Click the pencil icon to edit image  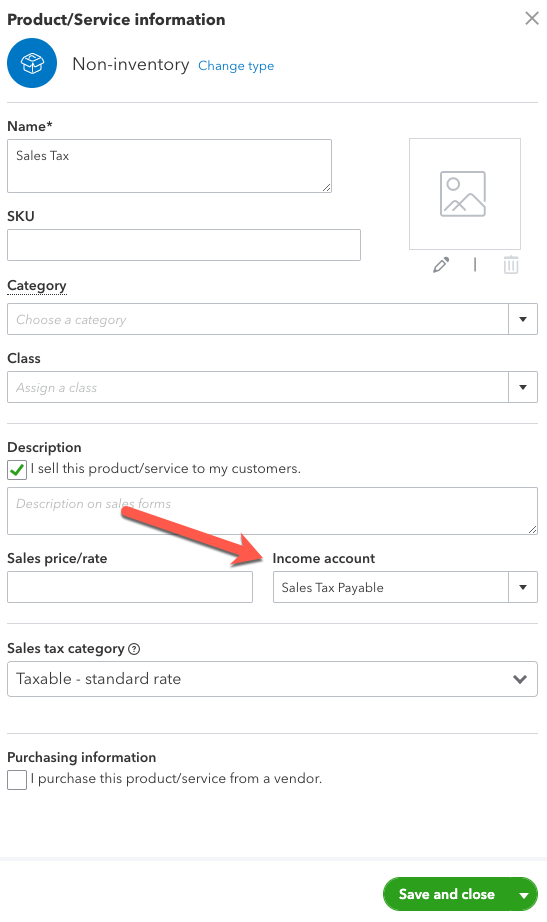[441, 265]
